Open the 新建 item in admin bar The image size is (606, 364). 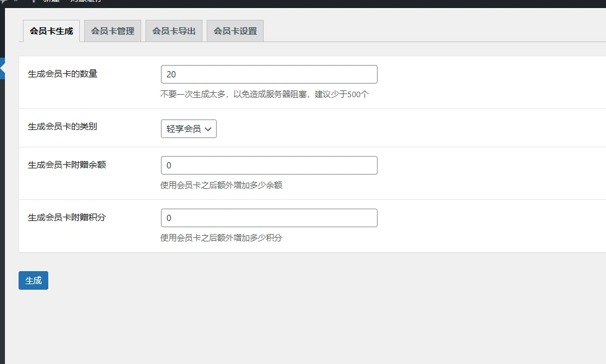coord(51,1)
